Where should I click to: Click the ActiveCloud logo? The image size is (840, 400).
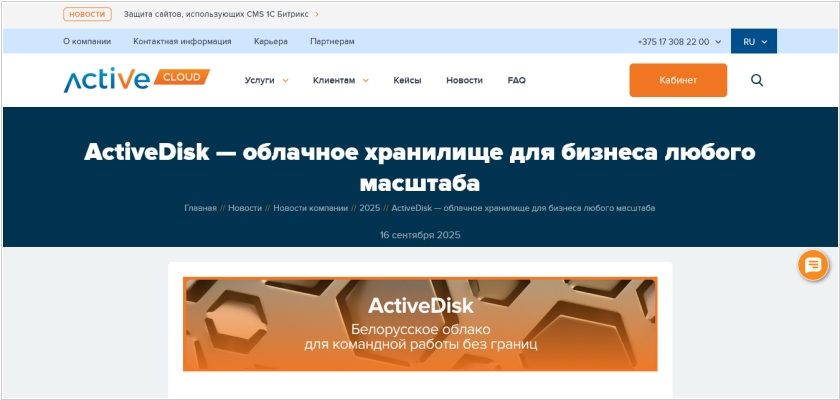pos(136,80)
